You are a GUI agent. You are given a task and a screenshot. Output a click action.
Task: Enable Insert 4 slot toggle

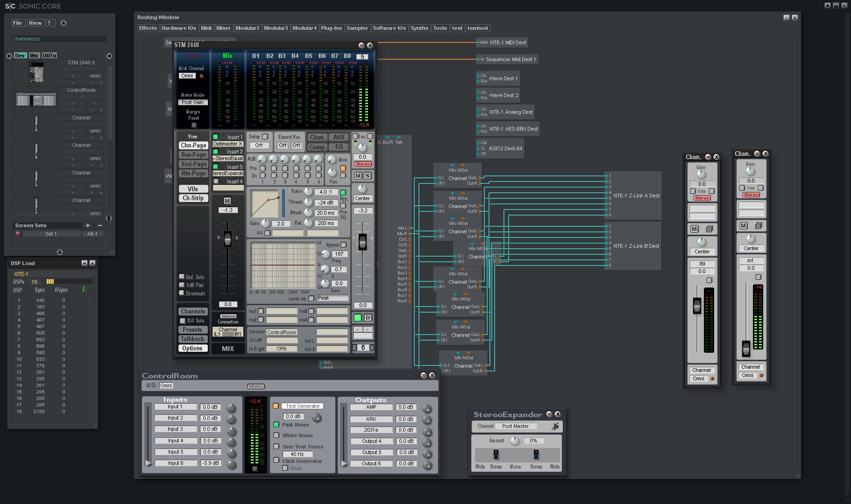(216, 181)
